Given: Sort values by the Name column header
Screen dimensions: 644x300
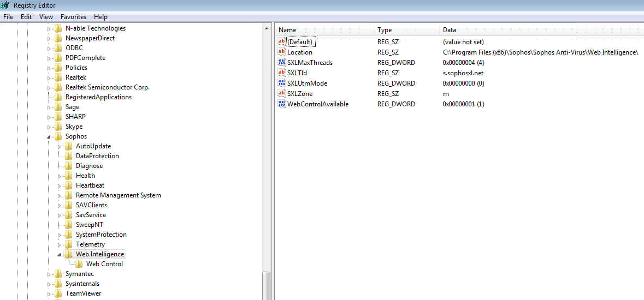Looking at the screenshot, I should pyautogui.click(x=325, y=30).
